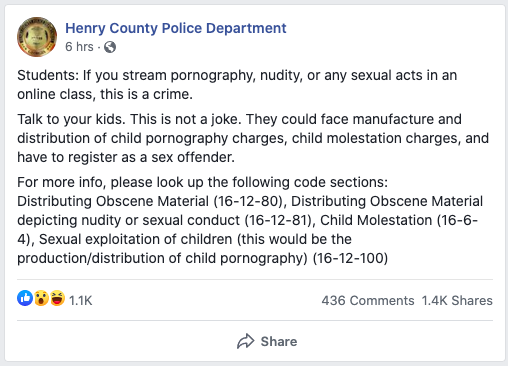Click the code section text (16-12-80)
The image size is (508, 366).
248,201
